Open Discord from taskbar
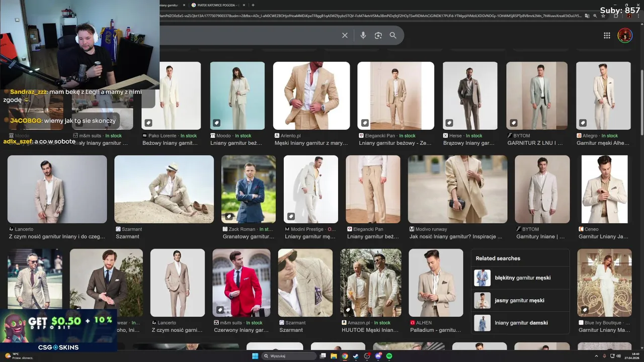Image resolution: width=644 pixels, height=362 pixels. click(x=378, y=356)
